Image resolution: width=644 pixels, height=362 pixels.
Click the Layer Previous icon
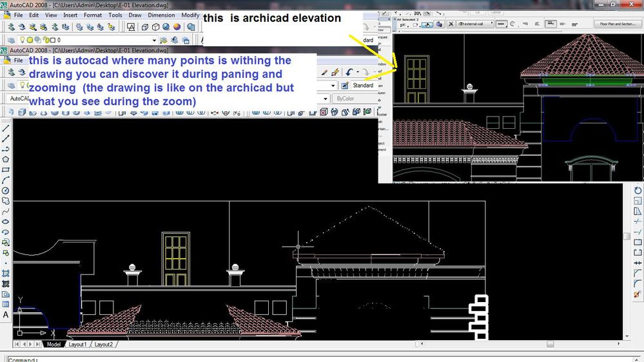(175, 40)
